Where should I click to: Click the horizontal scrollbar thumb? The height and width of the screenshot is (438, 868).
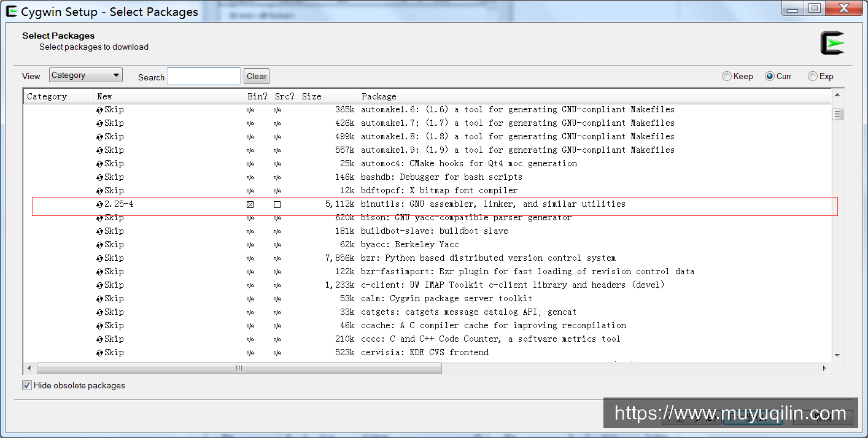(239, 368)
